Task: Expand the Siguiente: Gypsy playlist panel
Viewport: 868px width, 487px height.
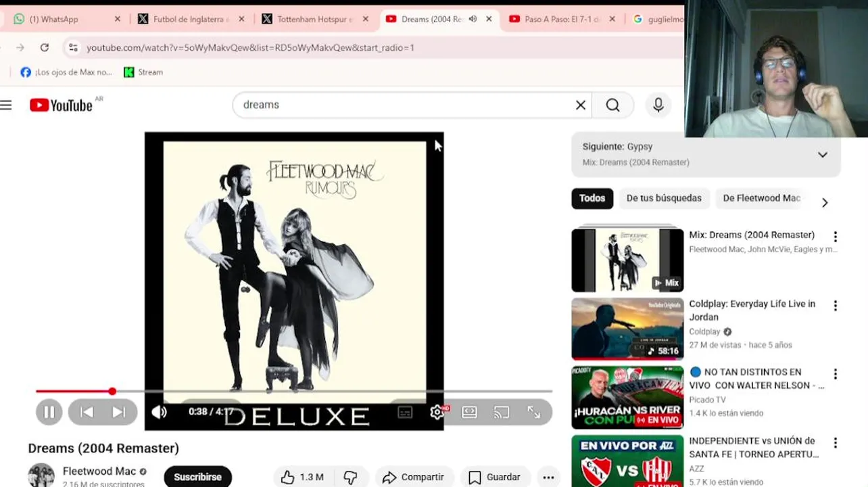Action: (x=823, y=154)
